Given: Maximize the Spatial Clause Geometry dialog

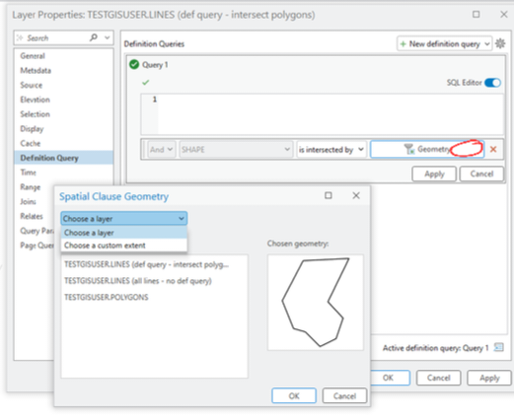Looking at the screenshot, I should tap(329, 195).
